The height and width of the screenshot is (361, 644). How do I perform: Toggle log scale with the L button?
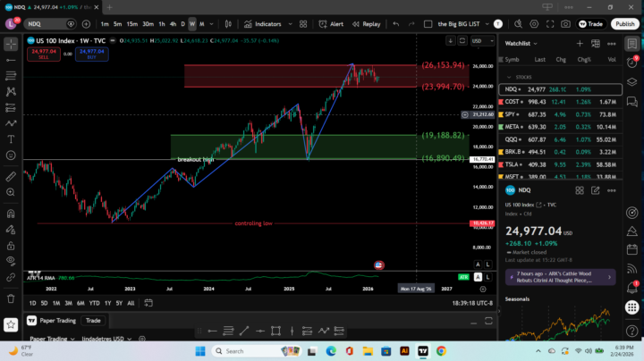487,264
